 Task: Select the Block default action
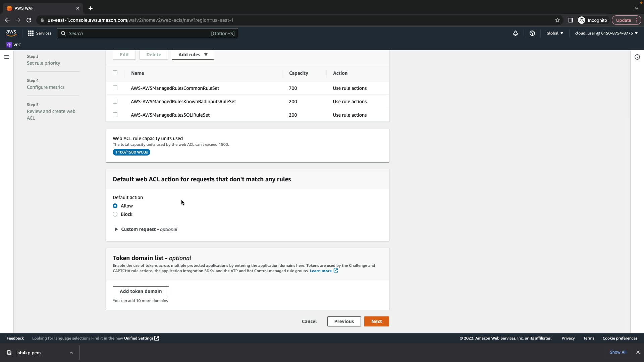point(115,214)
